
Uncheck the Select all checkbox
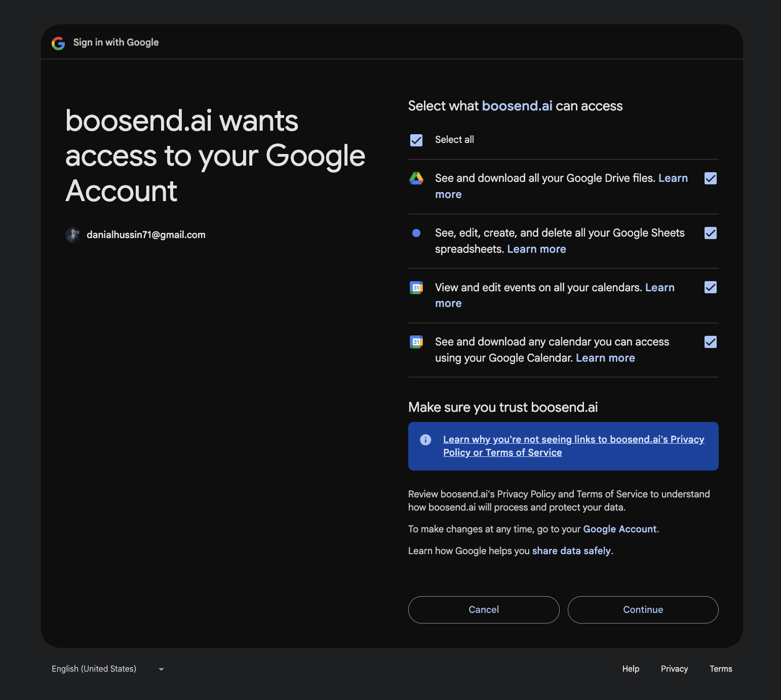(x=416, y=140)
